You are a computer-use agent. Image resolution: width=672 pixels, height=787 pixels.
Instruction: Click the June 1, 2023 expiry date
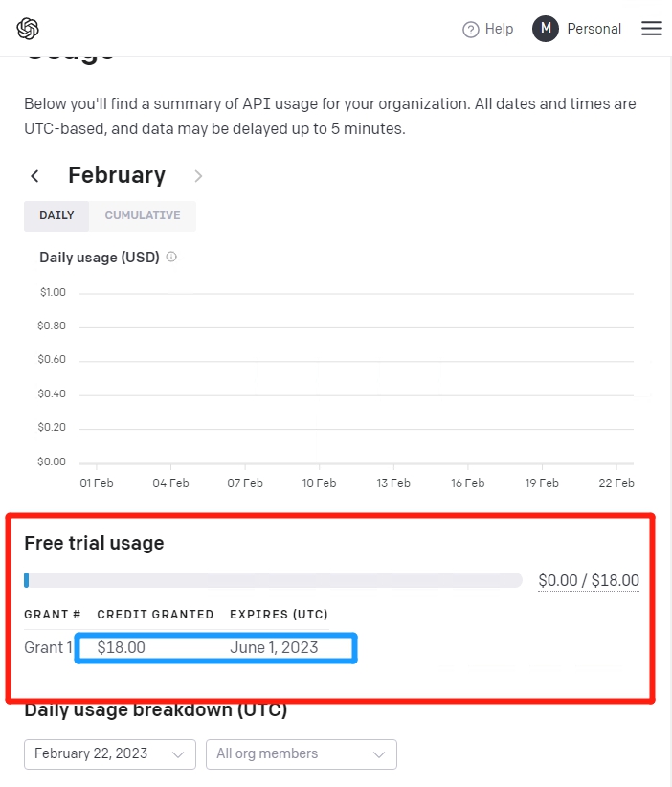pos(274,648)
